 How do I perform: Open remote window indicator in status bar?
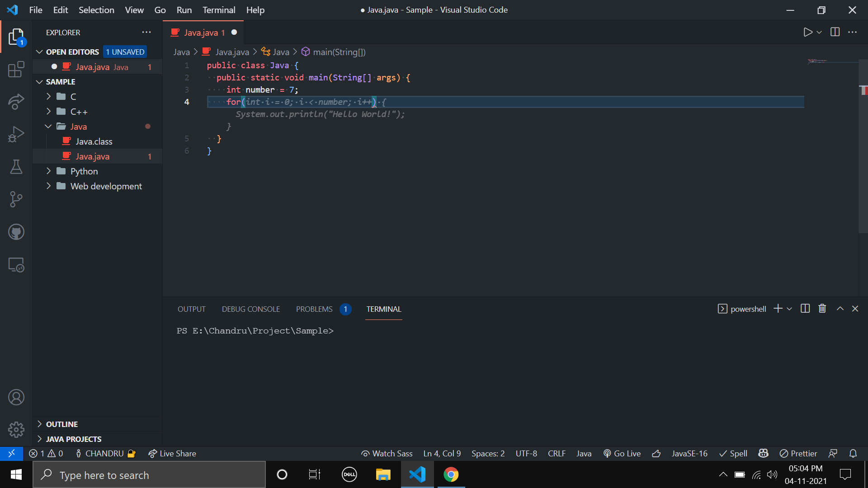pyautogui.click(x=12, y=453)
